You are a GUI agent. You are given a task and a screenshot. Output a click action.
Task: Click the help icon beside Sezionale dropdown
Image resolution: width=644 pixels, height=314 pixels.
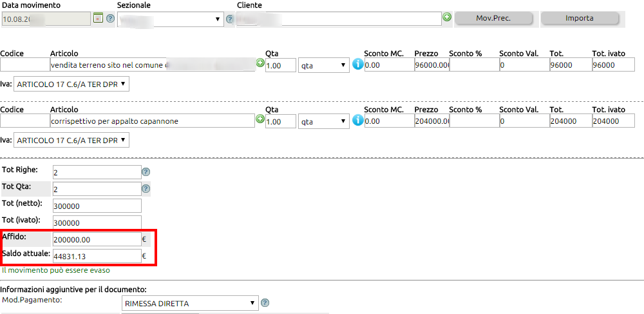click(230, 19)
